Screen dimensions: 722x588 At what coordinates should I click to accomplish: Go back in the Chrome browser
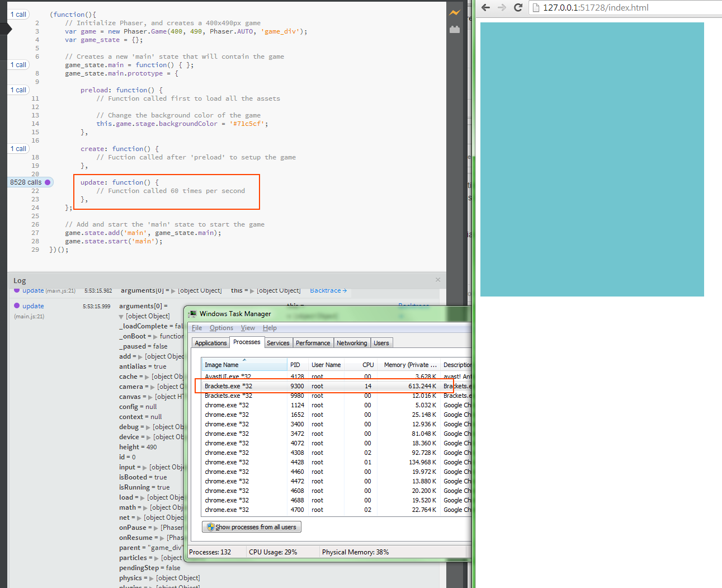485,7
